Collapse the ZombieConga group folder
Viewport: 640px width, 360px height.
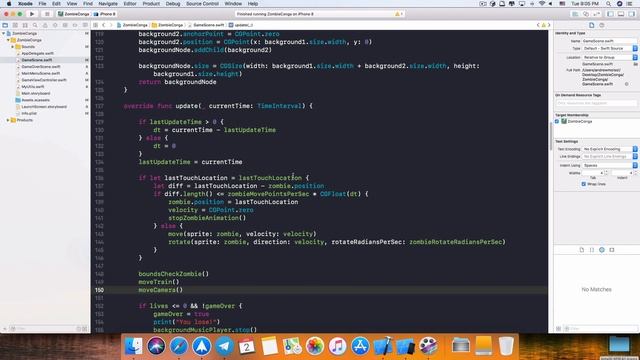point(8,40)
